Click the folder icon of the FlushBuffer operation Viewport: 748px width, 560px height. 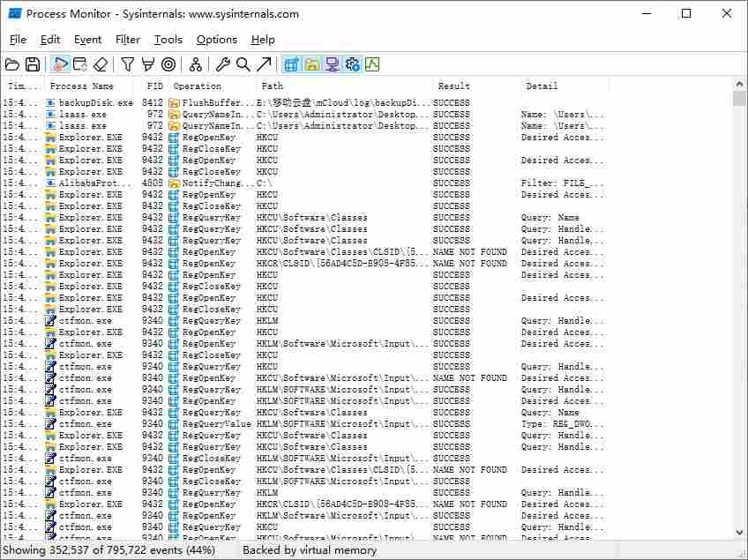click(x=174, y=102)
